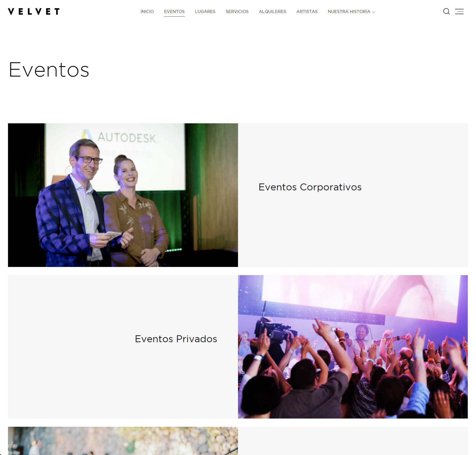Click the Eventos Privados gray card area
Screen dimensions: 476x455
point(123,346)
